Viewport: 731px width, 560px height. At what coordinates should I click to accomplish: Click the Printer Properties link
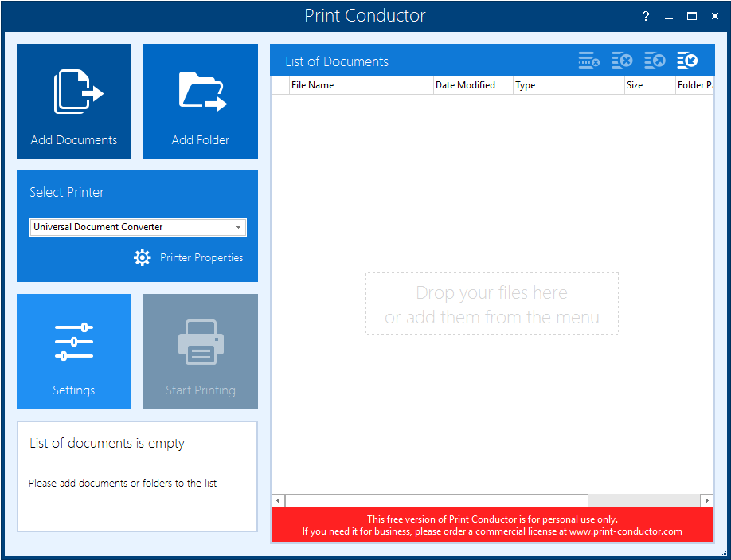coord(201,257)
